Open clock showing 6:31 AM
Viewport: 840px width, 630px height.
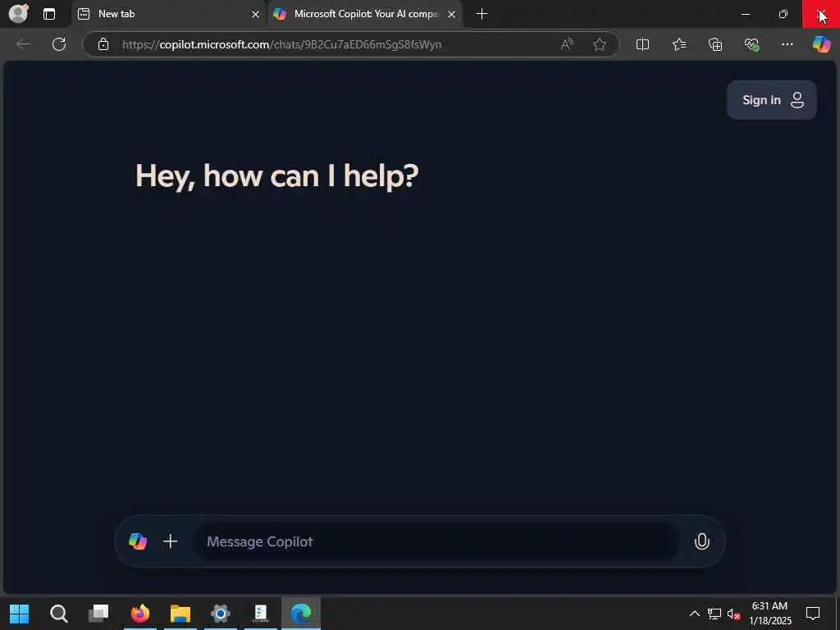(x=769, y=614)
